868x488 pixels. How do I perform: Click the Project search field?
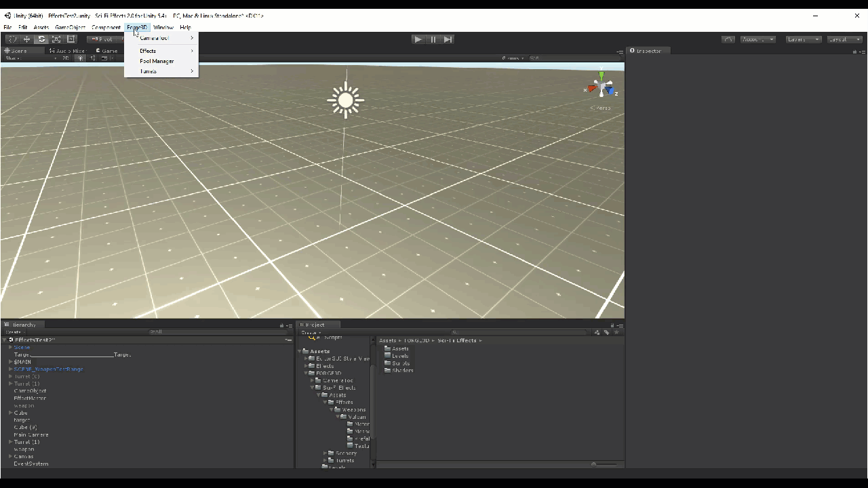pyautogui.click(x=521, y=332)
